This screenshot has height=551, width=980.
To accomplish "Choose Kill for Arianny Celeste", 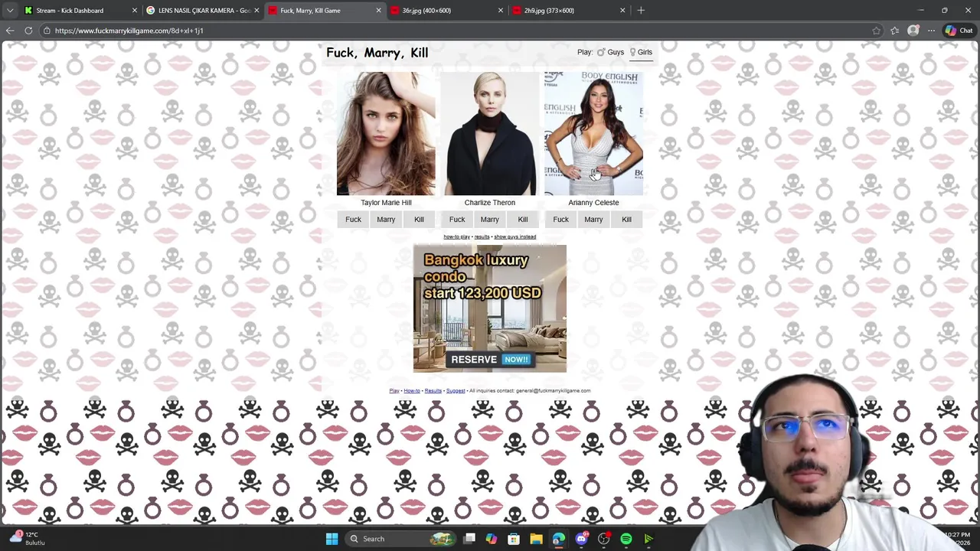I will click(x=626, y=220).
